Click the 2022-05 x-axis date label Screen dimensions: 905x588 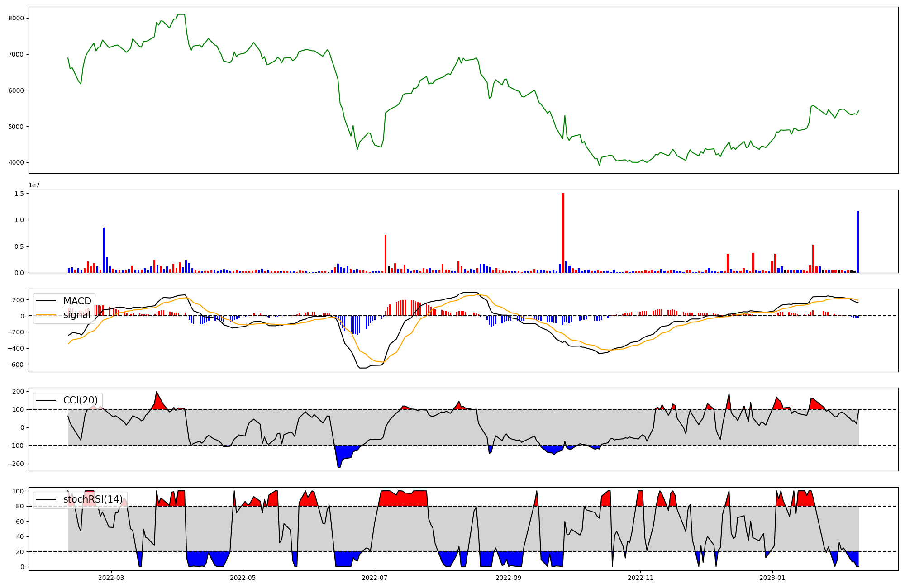[x=243, y=578]
